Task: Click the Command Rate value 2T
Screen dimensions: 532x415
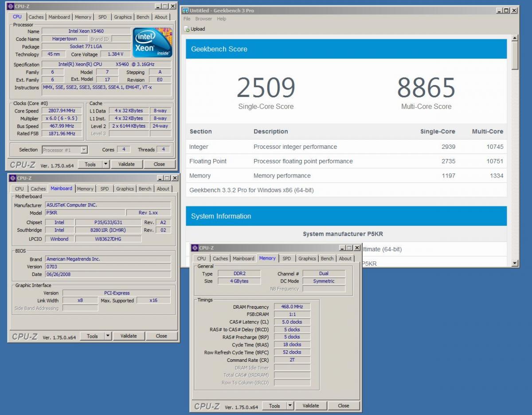Action: click(x=292, y=360)
